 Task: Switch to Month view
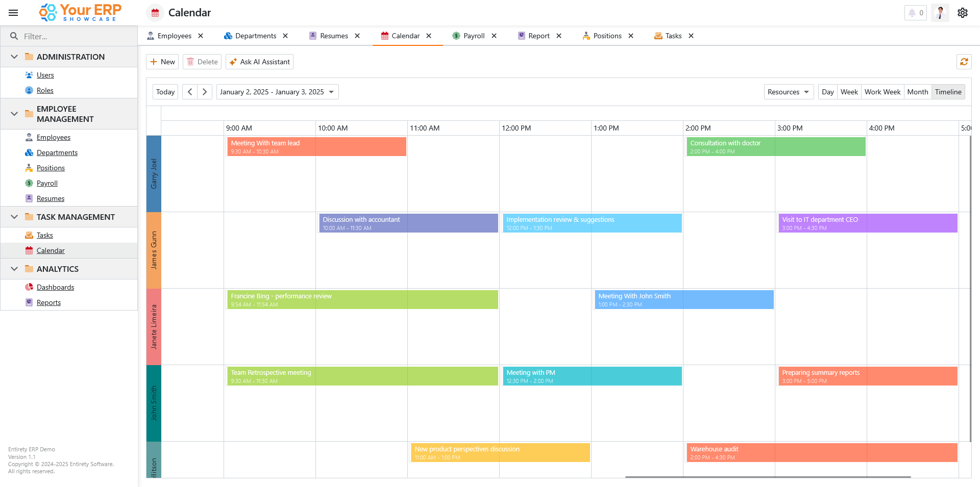(917, 92)
